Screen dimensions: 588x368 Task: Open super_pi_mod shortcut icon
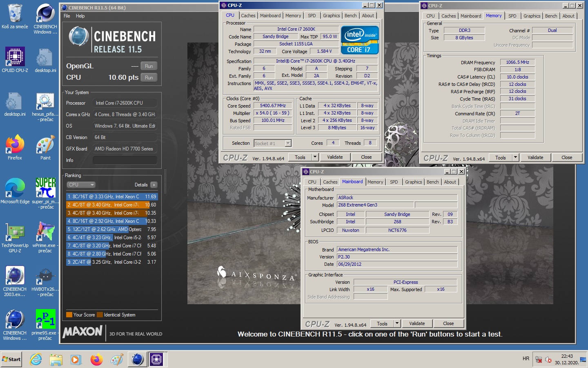[45, 193]
